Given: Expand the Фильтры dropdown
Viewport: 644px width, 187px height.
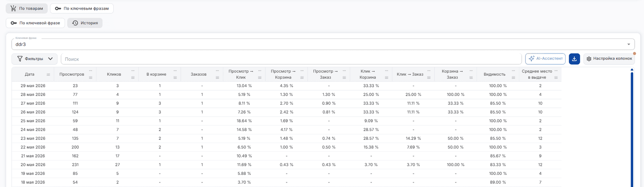Looking at the screenshot, I should pos(34,59).
